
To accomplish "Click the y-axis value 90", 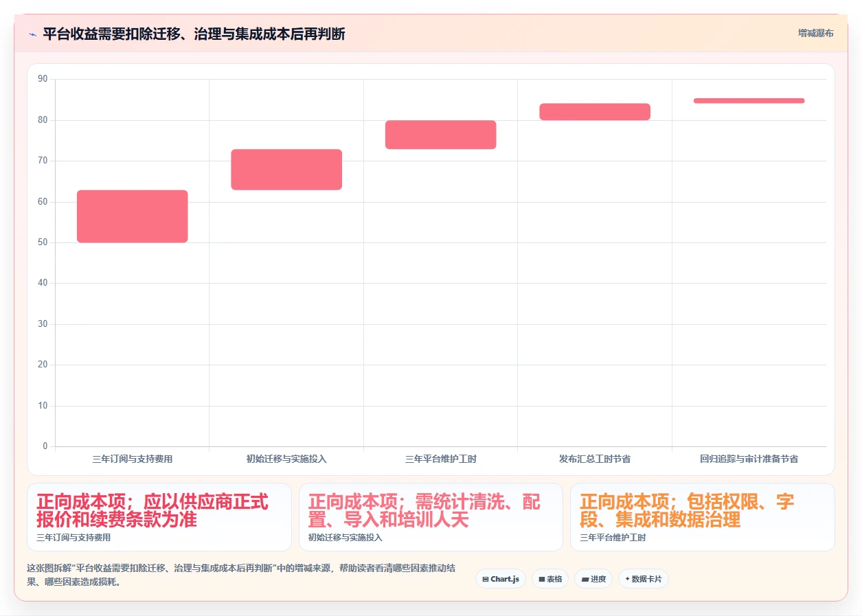I will click(43, 80).
